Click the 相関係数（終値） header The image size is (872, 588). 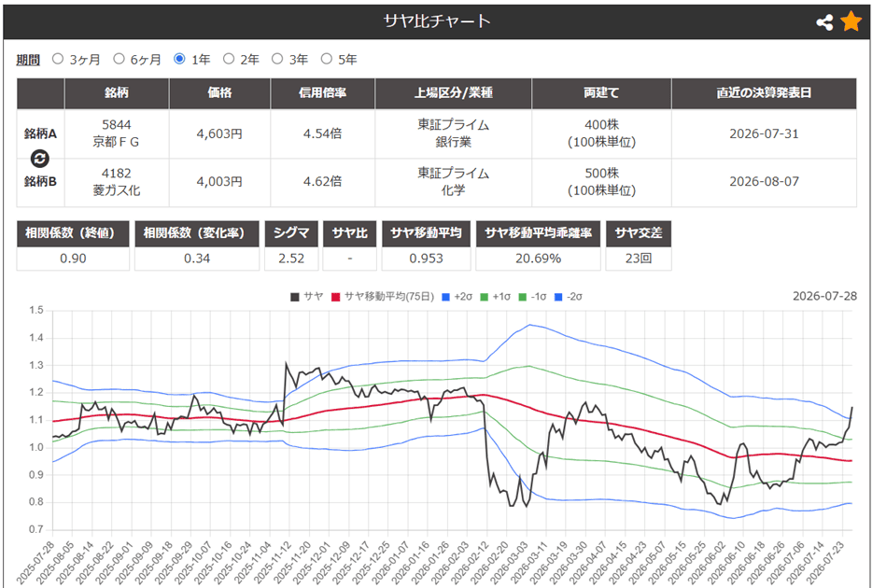(x=73, y=233)
